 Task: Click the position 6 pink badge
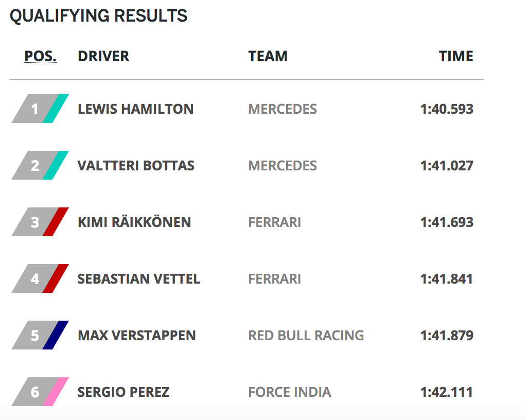click(40, 392)
